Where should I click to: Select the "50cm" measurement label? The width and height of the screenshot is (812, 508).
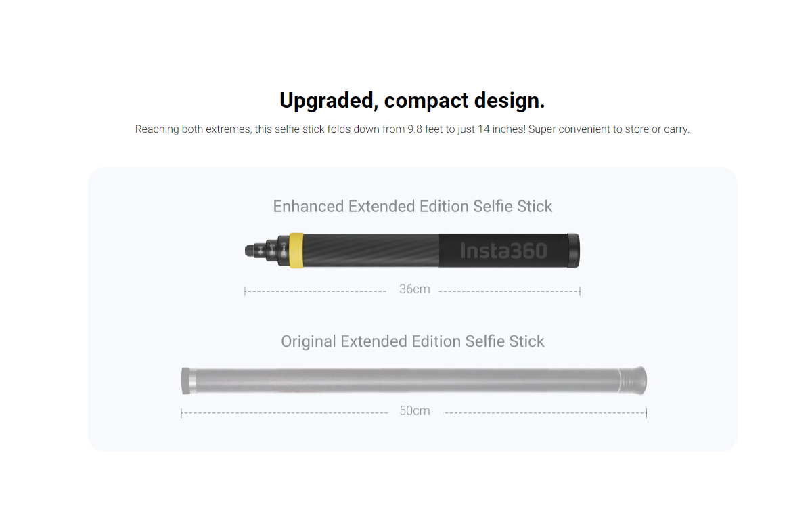(x=414, y=411)
